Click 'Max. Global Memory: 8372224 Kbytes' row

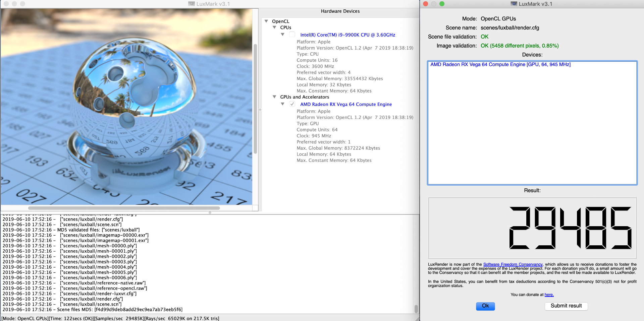point(338,148)
